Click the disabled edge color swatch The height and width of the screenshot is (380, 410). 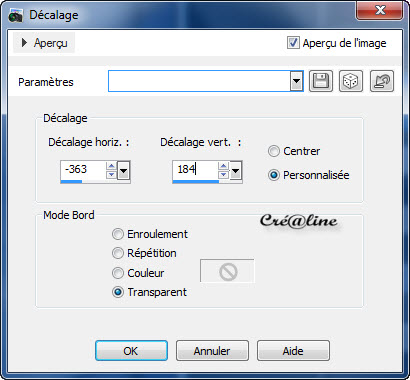(x=227, y=271)
